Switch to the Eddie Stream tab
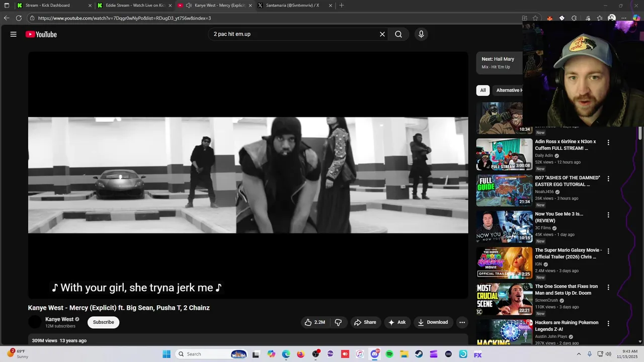Viewport: 644px width, 362px height. 134,5
